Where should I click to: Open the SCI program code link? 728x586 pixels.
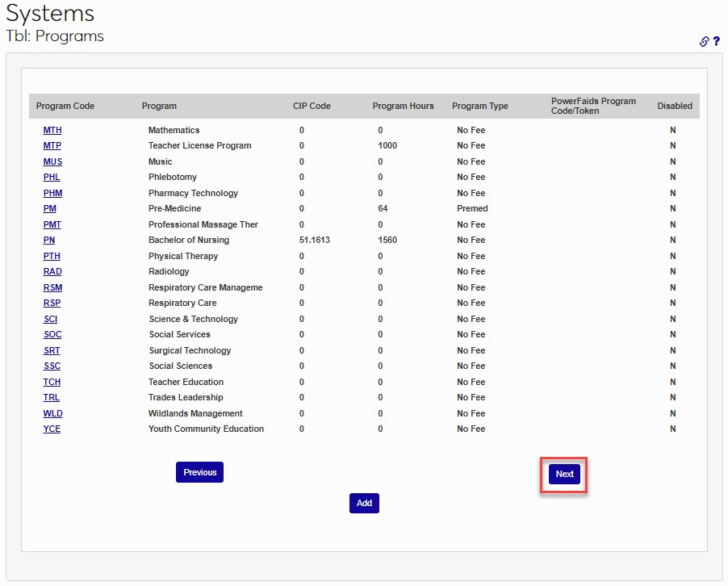(50, 319)
